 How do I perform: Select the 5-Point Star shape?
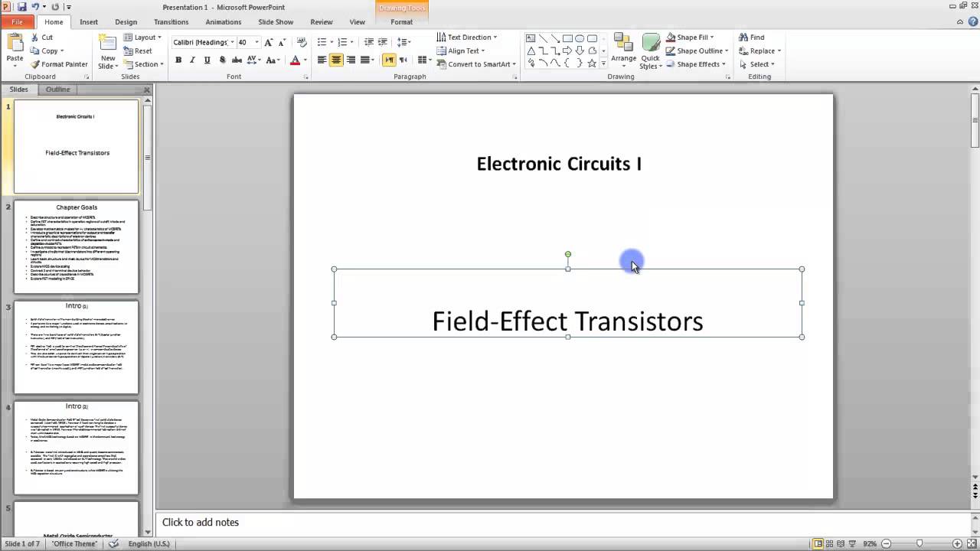point(592,63)
